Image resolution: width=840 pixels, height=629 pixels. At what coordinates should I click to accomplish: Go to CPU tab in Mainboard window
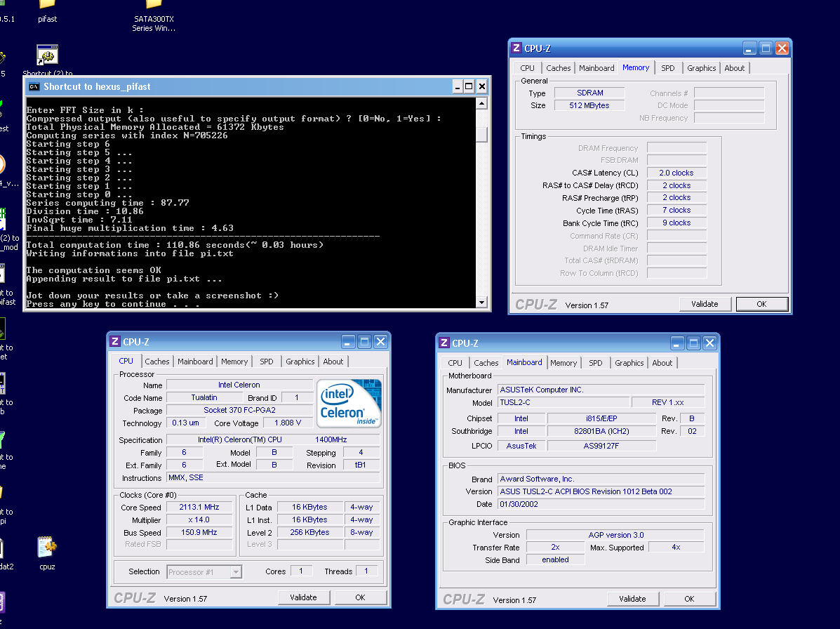(455, 363)
